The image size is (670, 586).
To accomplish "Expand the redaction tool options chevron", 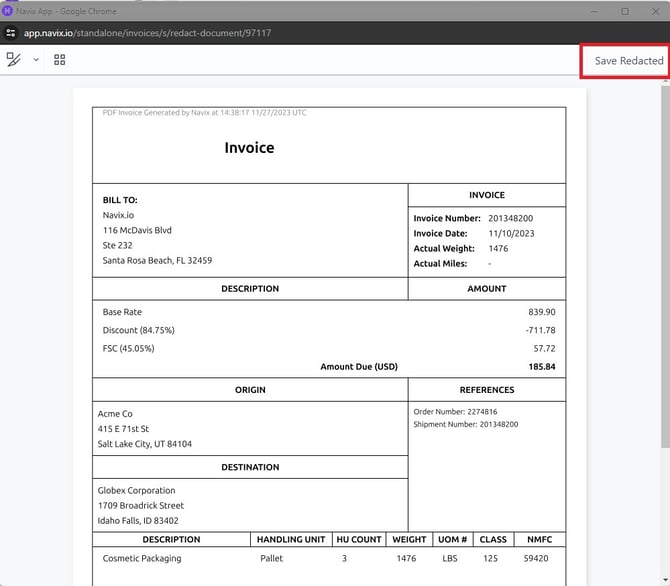I will (x=36, y=60).
